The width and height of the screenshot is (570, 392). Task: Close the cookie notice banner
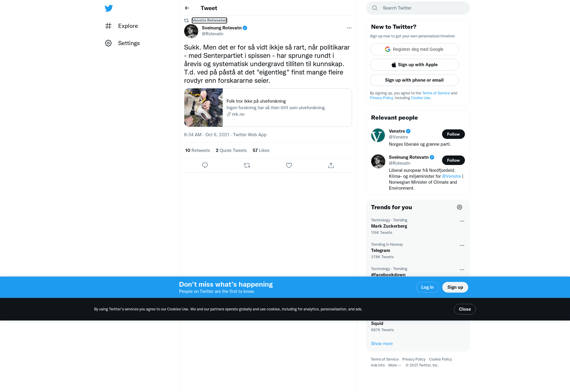pyautogui.click(x=465, y=309)
